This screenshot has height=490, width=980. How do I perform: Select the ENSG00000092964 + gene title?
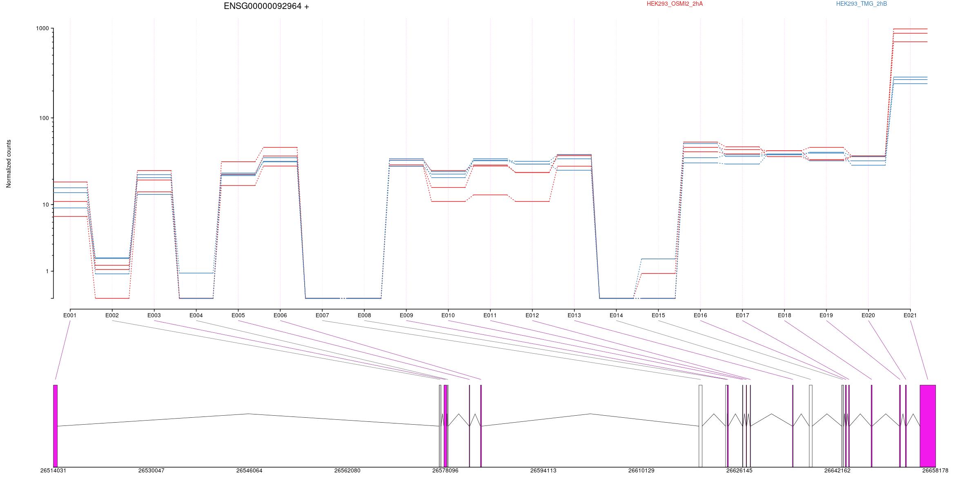pyautogui.click(x=266, y=6)
